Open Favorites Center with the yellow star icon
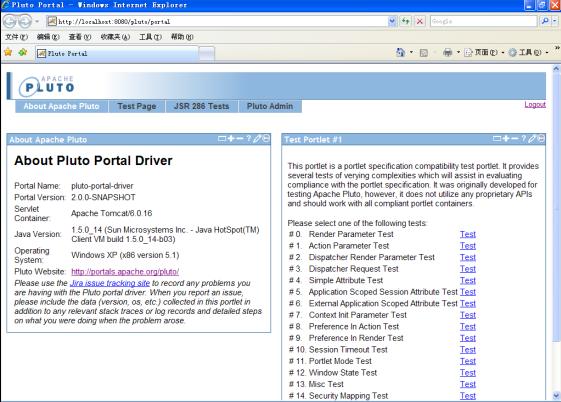The width and height of the screenshot is (561, 402). (8, 53)
